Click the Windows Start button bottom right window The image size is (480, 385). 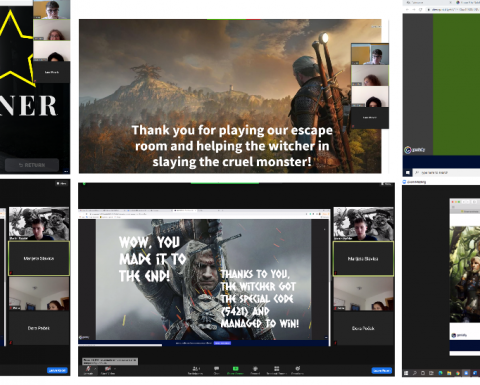pos(406,373)
